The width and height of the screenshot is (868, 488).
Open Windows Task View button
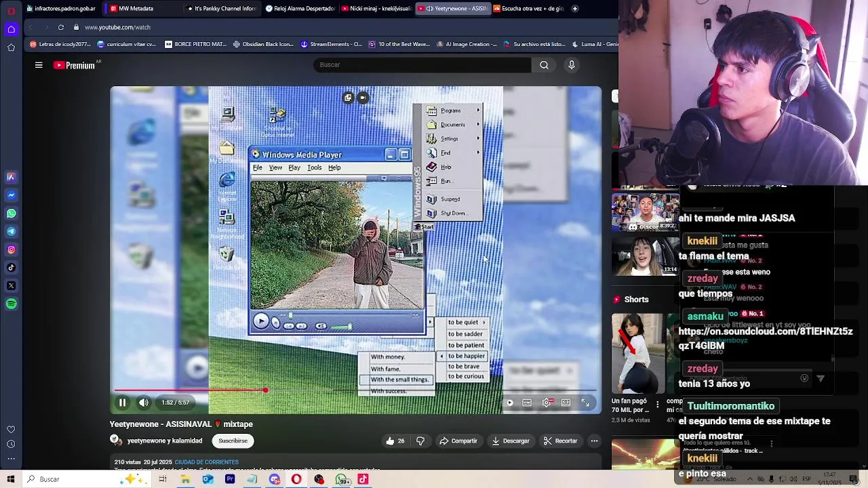click(163, 479)
